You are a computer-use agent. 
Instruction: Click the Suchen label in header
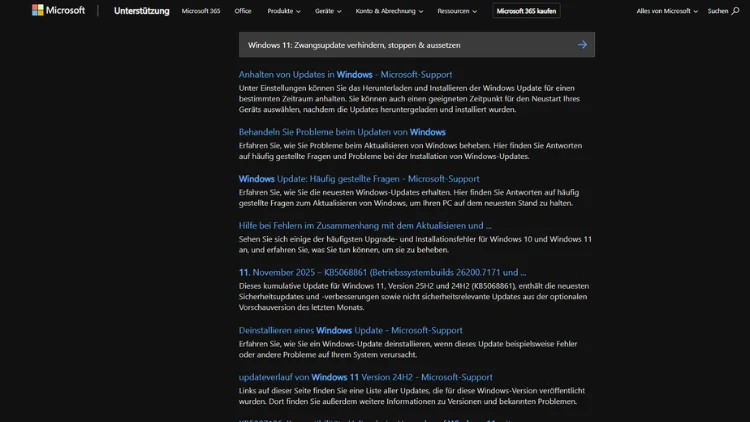pos(717,11)
